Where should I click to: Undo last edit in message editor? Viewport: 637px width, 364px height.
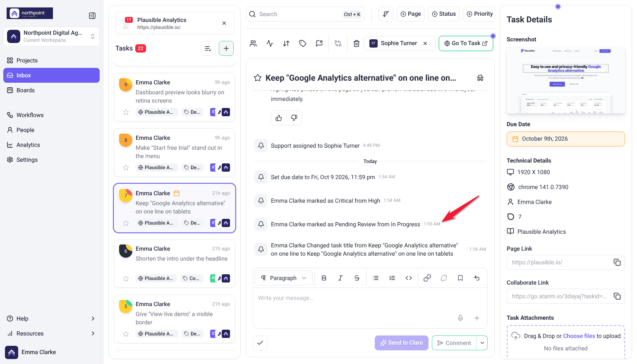pos(477,278)
